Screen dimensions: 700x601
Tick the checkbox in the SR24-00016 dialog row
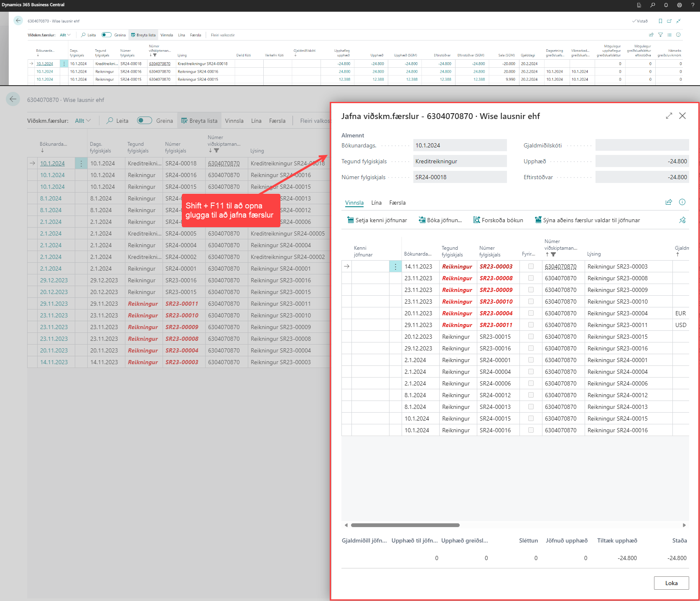pos(531,430)
